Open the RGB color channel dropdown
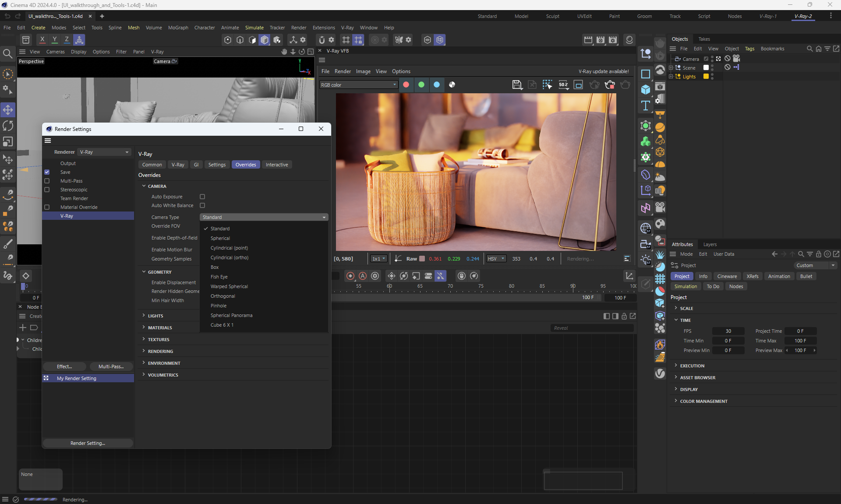The image size is (841, 504). [x=358, y=85]
